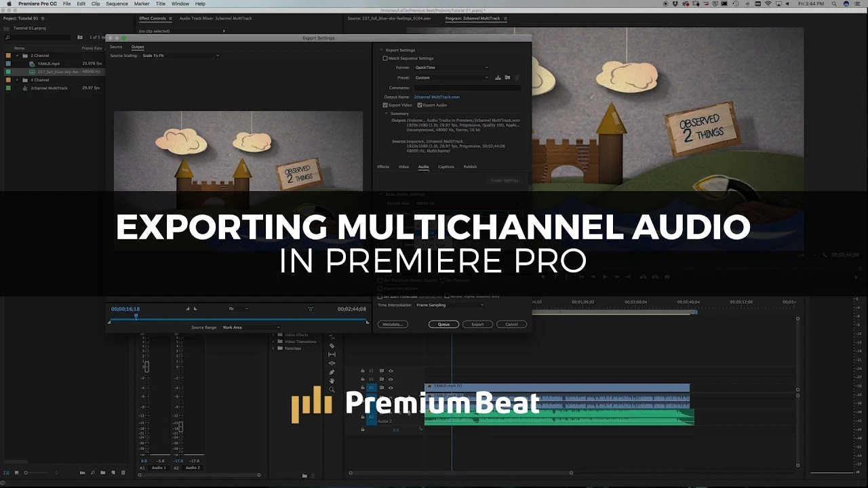Open Effect Controls panel menu icon
This screenshot has width=868, height=488.
click(x=169, y=18)
